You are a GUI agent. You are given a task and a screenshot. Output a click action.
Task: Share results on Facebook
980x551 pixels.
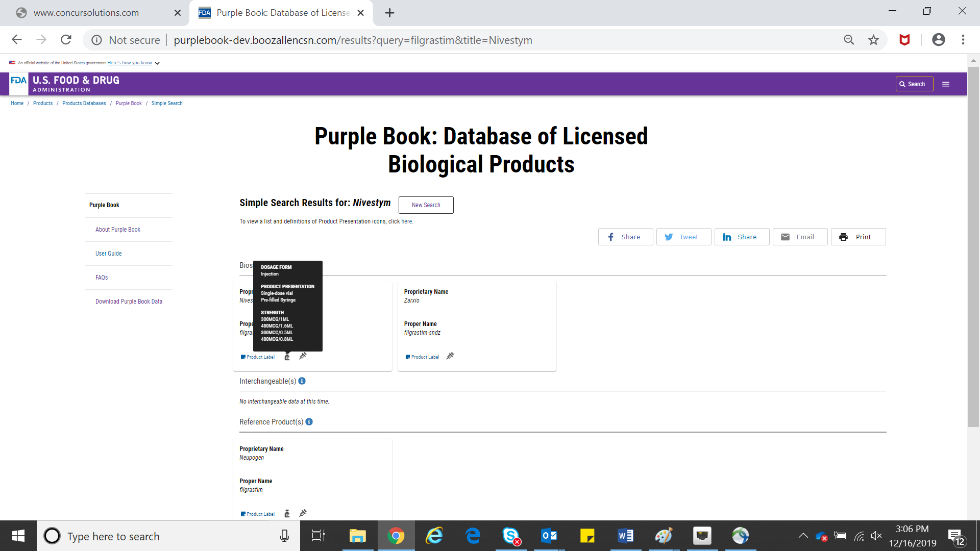point(625,237)
